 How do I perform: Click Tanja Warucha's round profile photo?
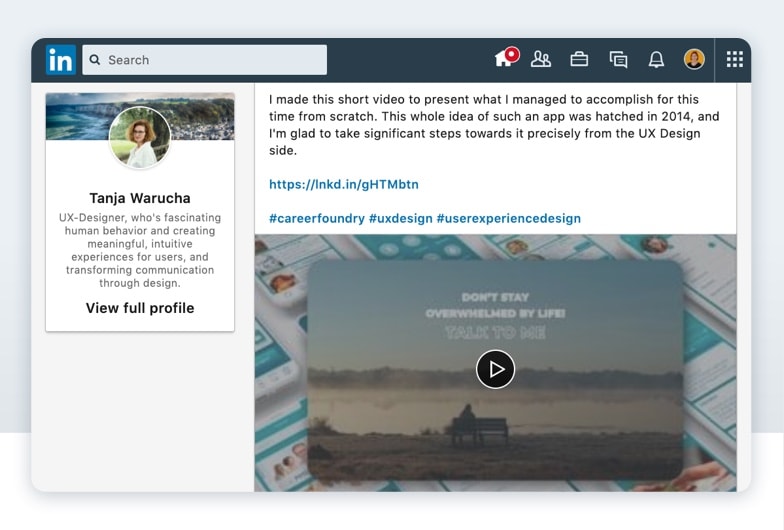140,137
